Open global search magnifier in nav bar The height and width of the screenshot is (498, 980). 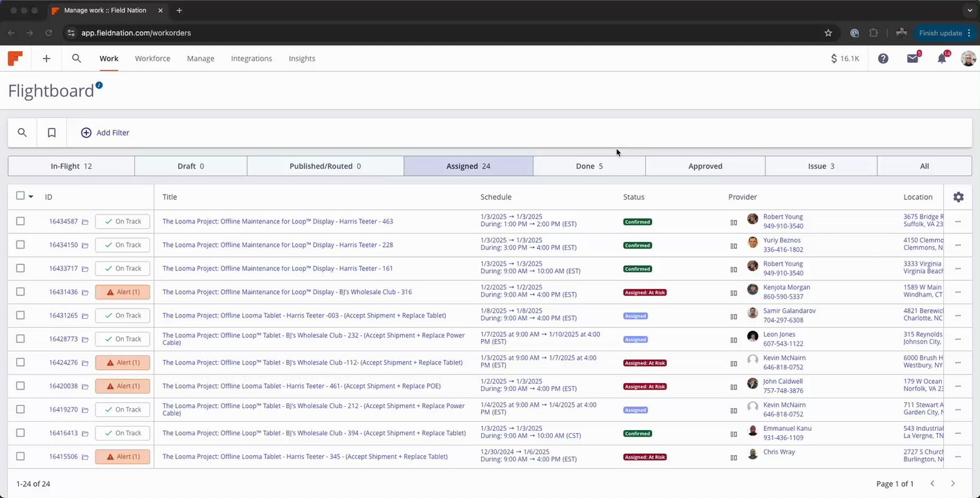tap(77, 59)
